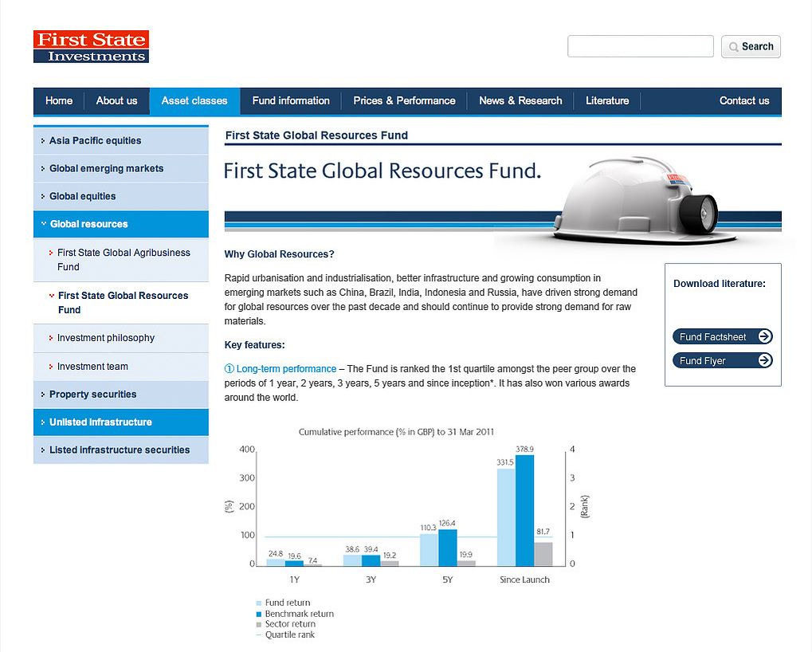The height and width of the screenshot is (652, 812).
Task: Open Prices & Performance menu
Action: pos(405,101)
